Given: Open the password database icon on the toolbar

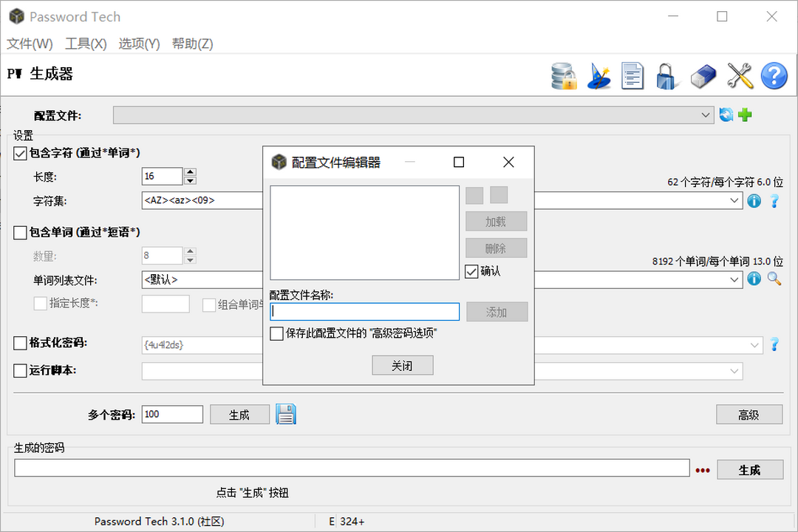Looking at the screenshot, I should tap(564, 76).
